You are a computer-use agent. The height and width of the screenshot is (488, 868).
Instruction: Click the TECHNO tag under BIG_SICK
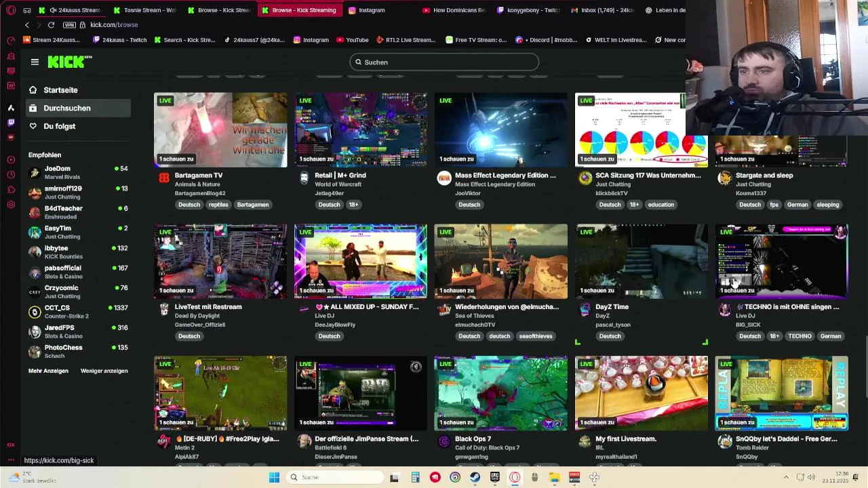[x=800, y=336]
